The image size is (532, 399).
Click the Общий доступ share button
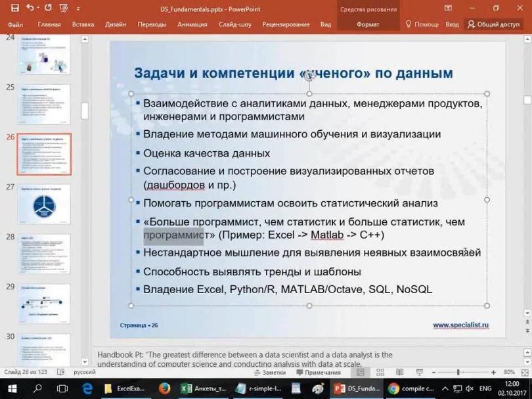(x=493, y=24)
